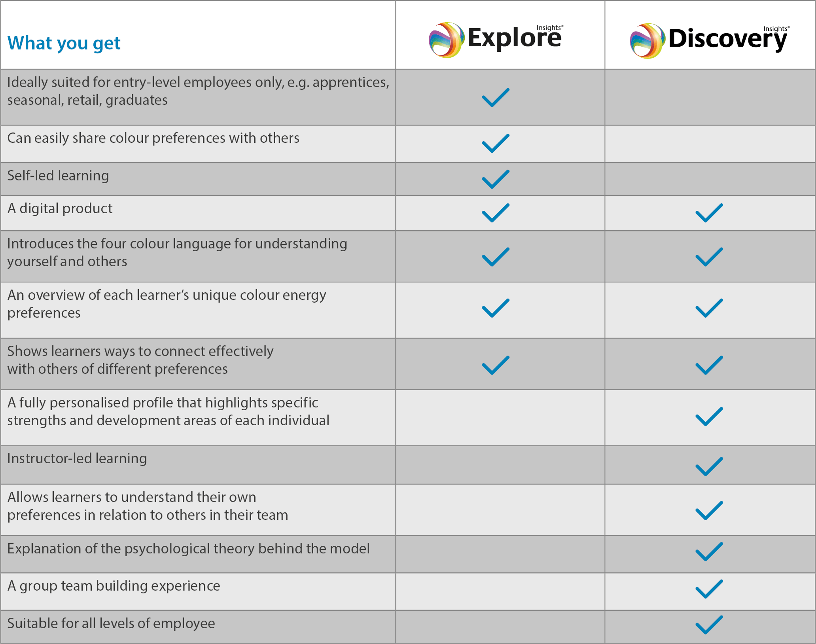Click Explore checkmark in A digital product row
This screenshot has width=816, height=644.
(495, 213)
